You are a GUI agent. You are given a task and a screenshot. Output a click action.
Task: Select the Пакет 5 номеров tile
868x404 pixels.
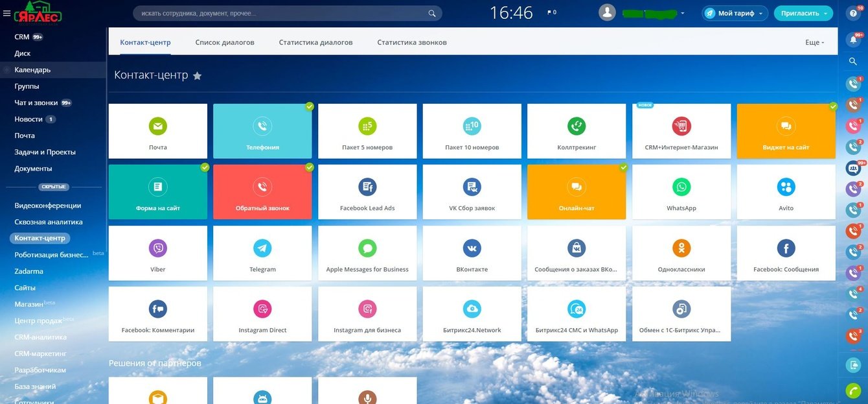367,131
